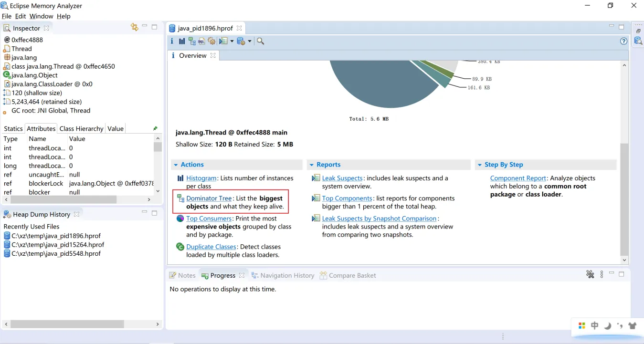The width and height of the screenshot is (644, 344).
Task: Click the Run Expert System Test report icon
Action: pyautogui.click(x=223, y=42)
